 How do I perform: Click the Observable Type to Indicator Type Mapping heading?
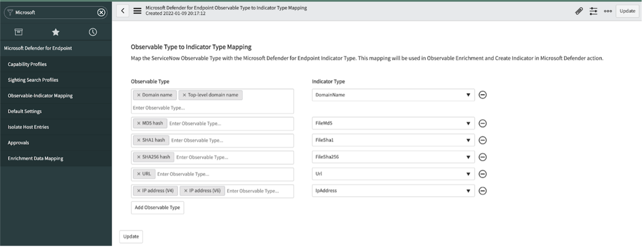tap(191, 47)
